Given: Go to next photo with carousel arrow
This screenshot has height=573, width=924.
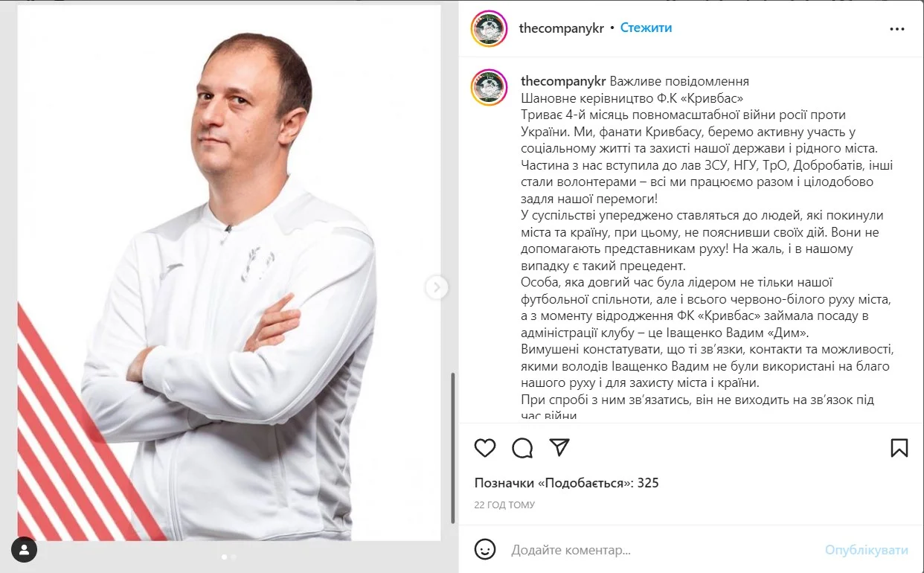Looking at the screenshot, I should [437, 287].
